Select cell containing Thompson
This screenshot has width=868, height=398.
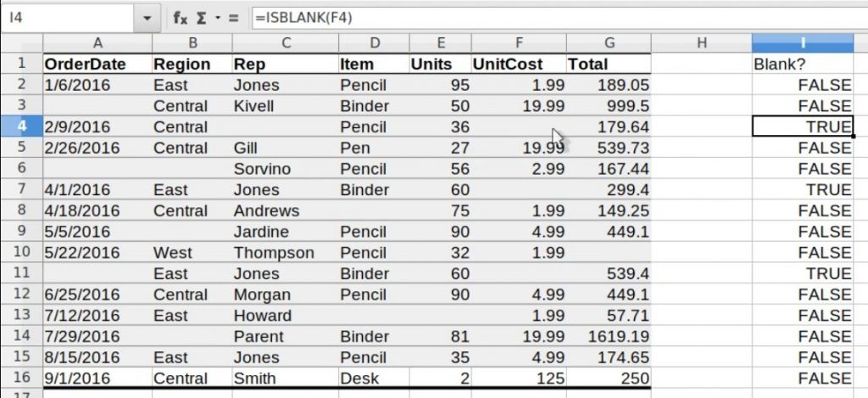(285, 252)
